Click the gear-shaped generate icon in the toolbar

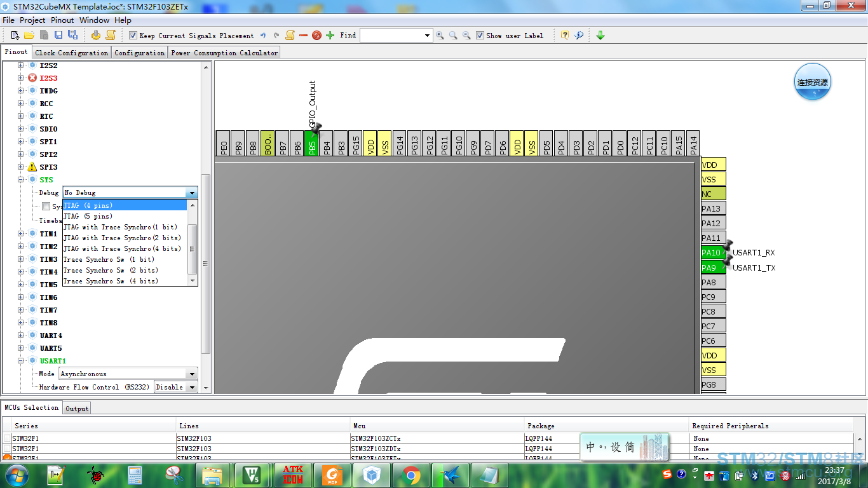pyautogui.click(x=96, y=35)
